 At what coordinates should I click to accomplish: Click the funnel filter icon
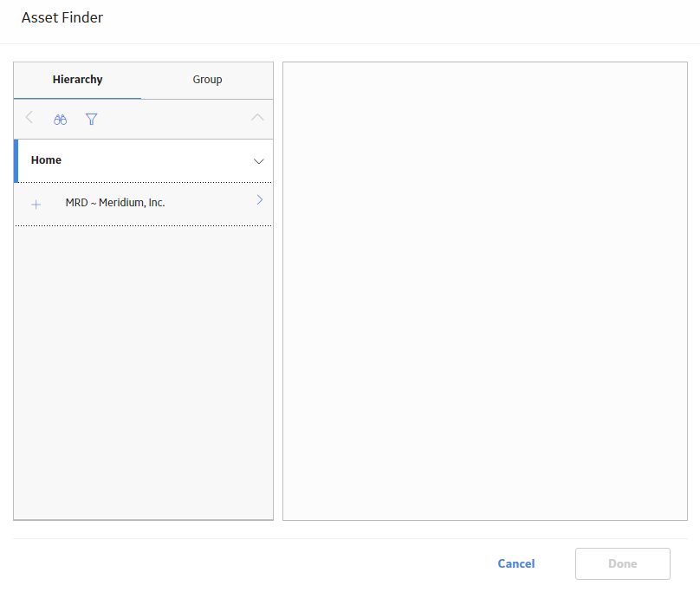pos(92,120)
